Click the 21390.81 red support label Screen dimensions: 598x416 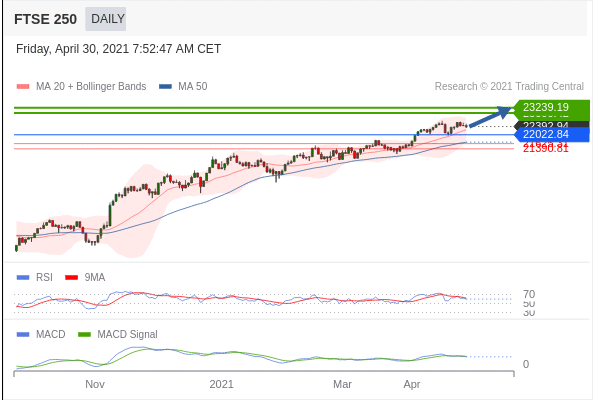(x=546, y=149)
